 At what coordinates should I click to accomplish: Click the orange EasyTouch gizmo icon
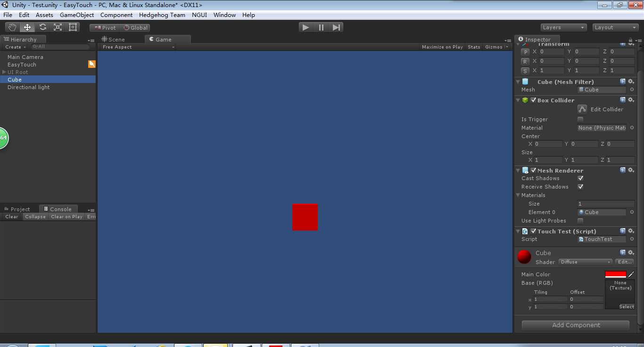coord(92,64)
